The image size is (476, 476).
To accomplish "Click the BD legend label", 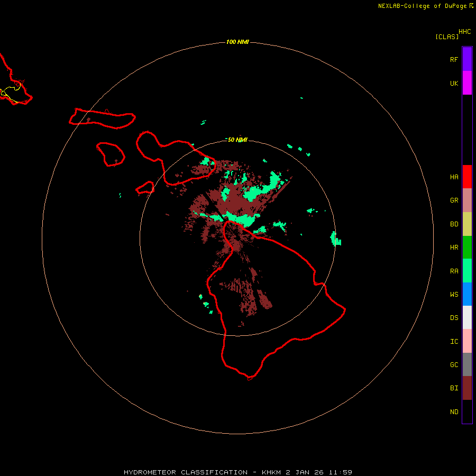I will [x=454, y=224].
